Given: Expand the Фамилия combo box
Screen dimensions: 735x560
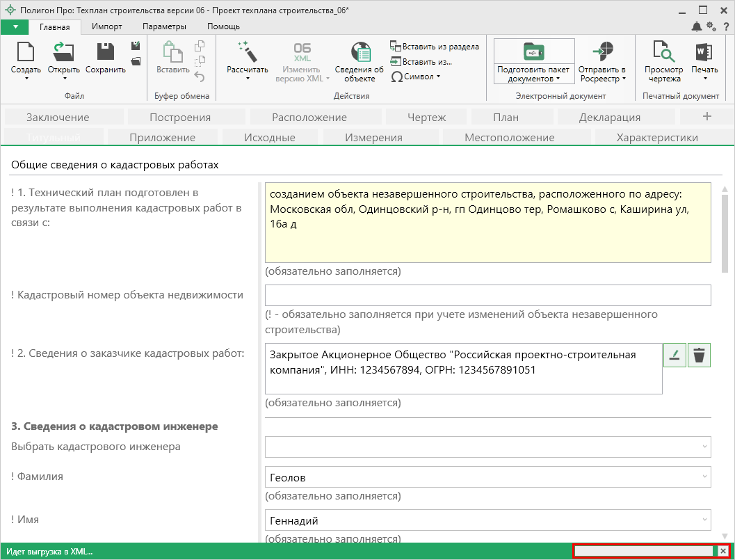Looking at the screenshot, I should click(704, 477).
